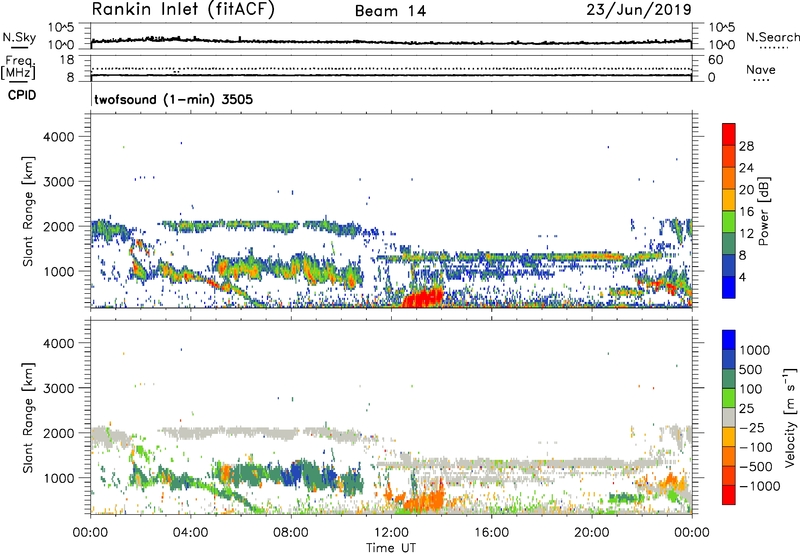Click "Slant Range [km]" label of Velocity panel
Screen dimensions: 800x554
pyautogui.click(x=28, y=417)
